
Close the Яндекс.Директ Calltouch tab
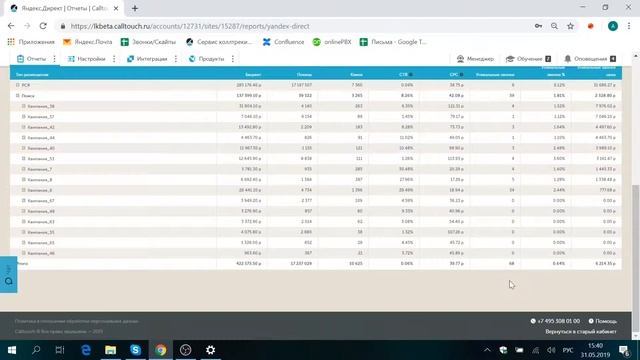pyautogui.click(x=116, y=8)
